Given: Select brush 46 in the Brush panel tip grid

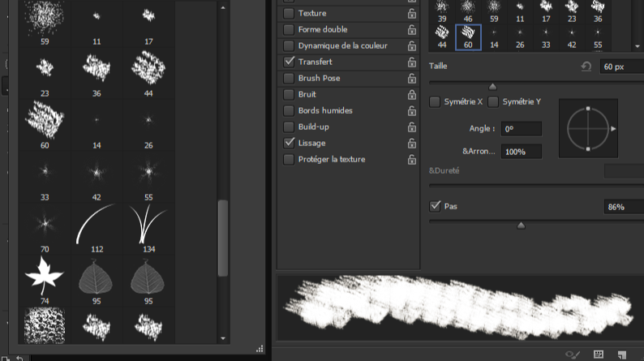Looking at the screenshot, I should pyautogui.click(x=468, y=11).
